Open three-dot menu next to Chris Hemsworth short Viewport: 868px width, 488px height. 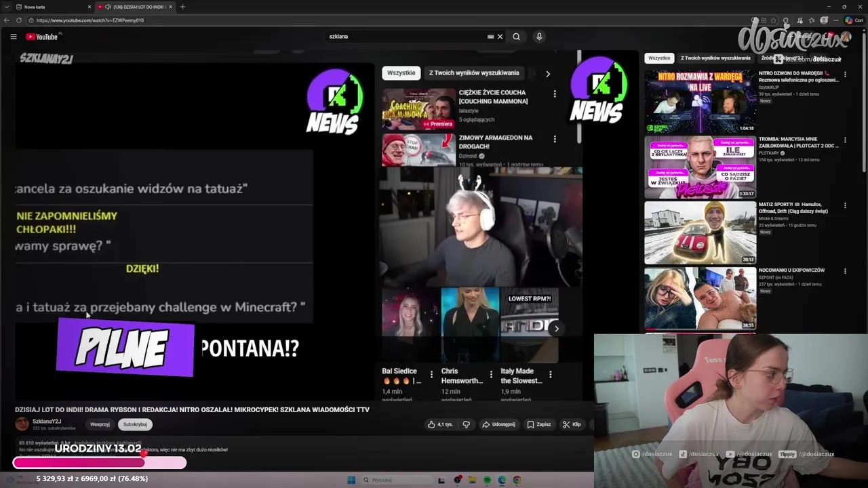pyautogui.click(x=491, y=374)
